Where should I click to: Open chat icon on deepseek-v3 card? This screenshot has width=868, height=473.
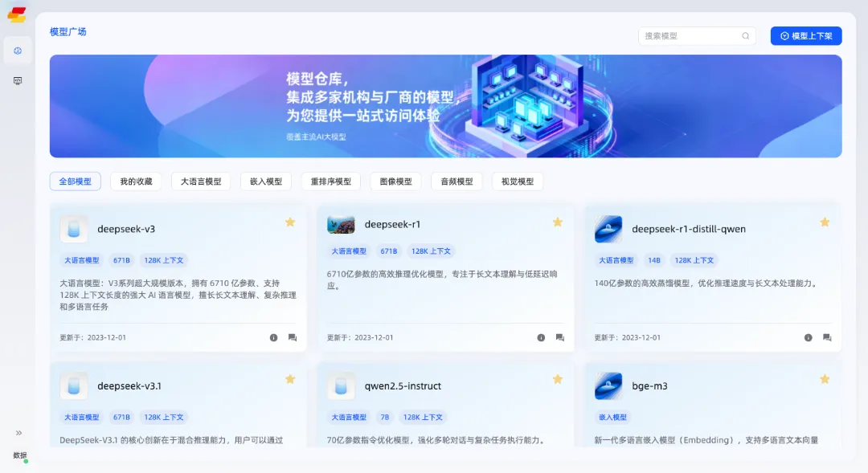tap(293, 337)
